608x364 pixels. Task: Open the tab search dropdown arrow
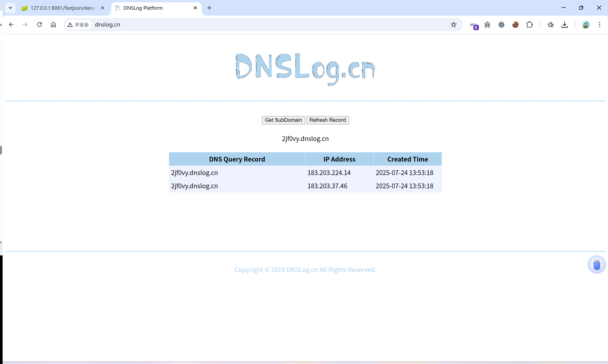pyautogui.click(x=10, y=8)
